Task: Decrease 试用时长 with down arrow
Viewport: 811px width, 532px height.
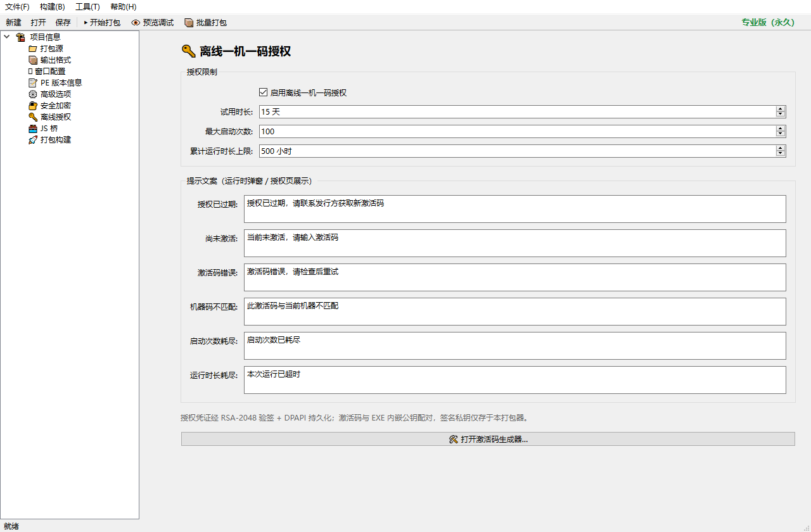Action: (781, 115)
